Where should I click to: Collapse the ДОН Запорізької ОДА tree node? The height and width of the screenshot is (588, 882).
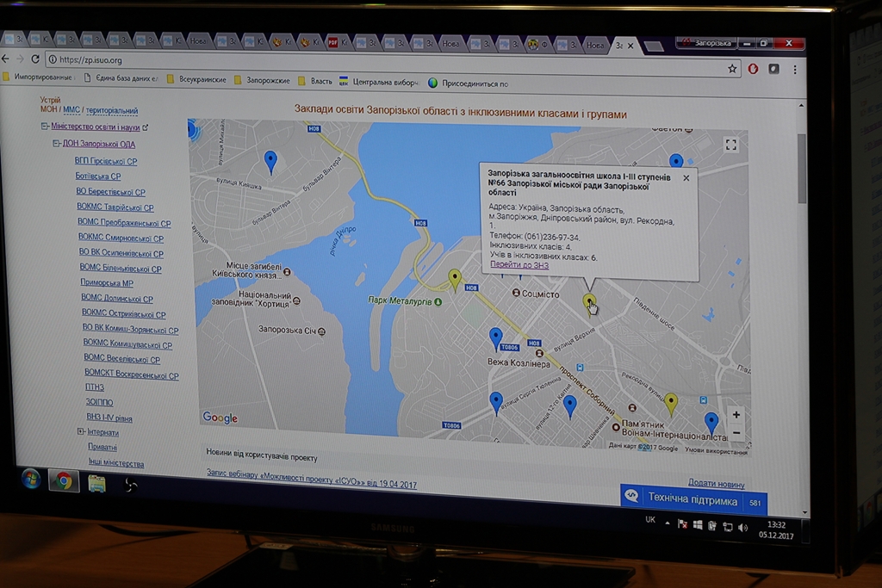click(x=56, y=144)
